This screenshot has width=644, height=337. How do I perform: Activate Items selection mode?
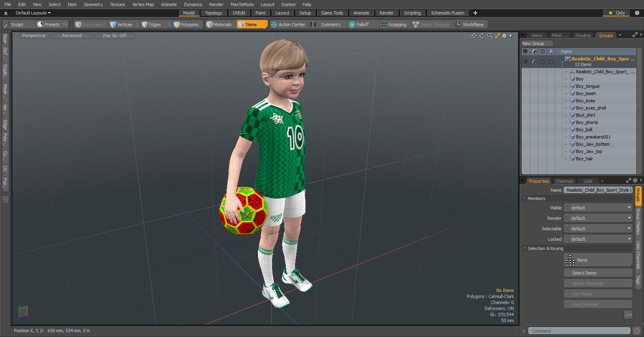click(252, 25)
